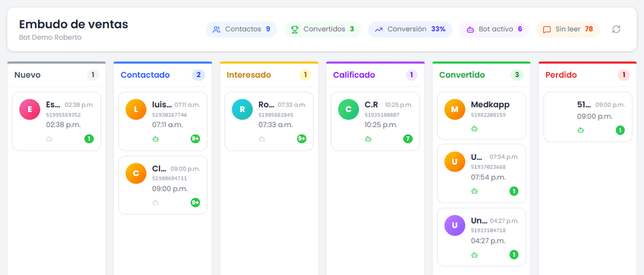Click count badge 1 in Nuevo header

[93, 75]
